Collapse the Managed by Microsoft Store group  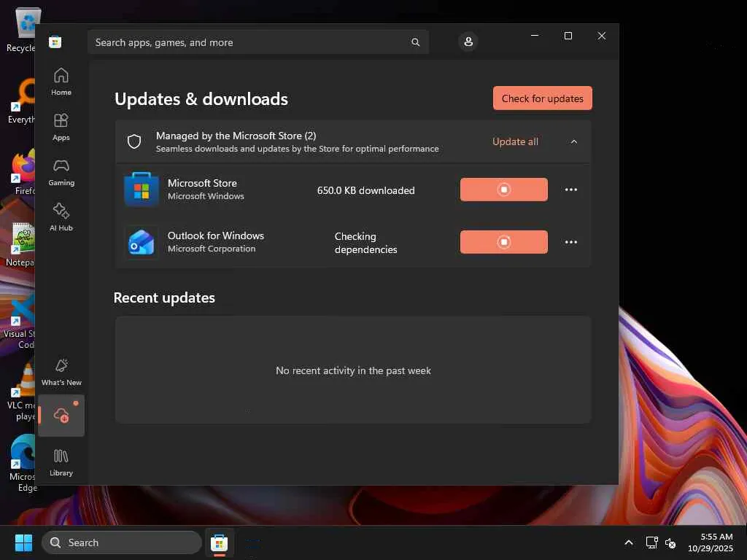point(574,141)
